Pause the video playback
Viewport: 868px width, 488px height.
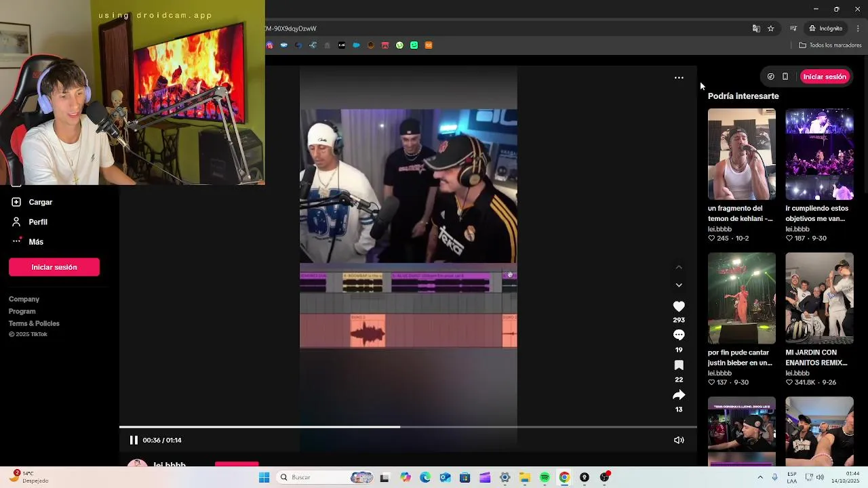pyautogui.click(x=134, y=440)
